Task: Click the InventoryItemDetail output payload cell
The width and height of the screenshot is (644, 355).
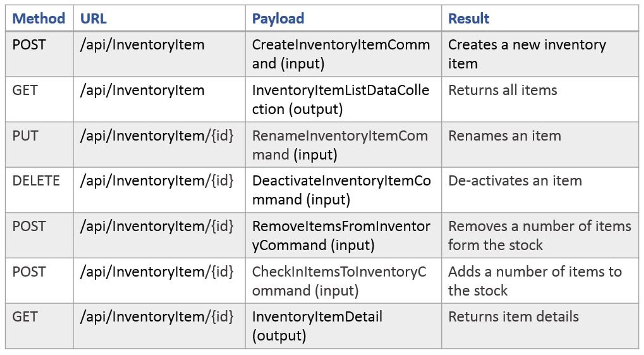Action: [x=317, y=326]
